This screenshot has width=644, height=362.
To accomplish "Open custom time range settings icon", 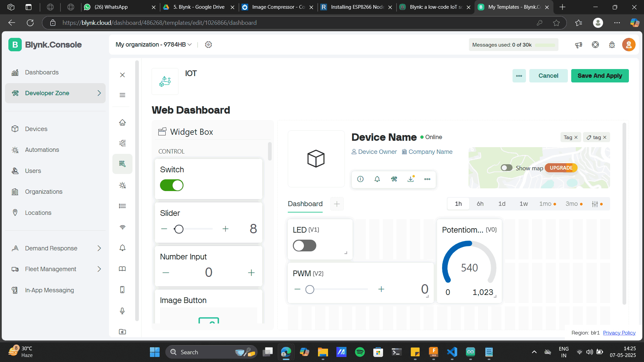I will [597, 204].
